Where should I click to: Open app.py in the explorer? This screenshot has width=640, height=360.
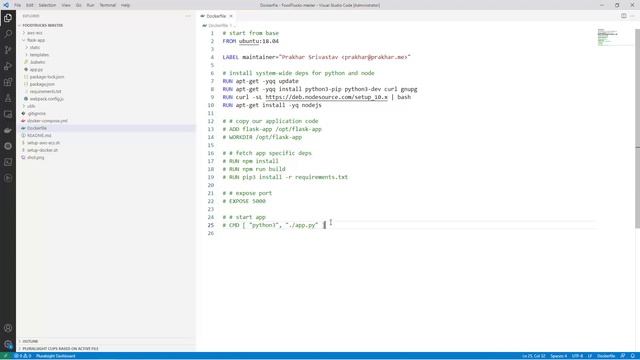pos(36,69)
